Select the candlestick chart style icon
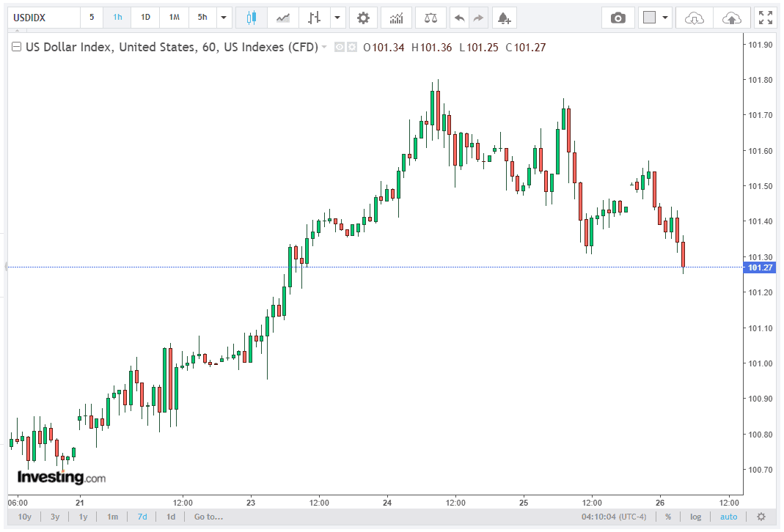The image size is (784, 532). click(x=252, y=18)
